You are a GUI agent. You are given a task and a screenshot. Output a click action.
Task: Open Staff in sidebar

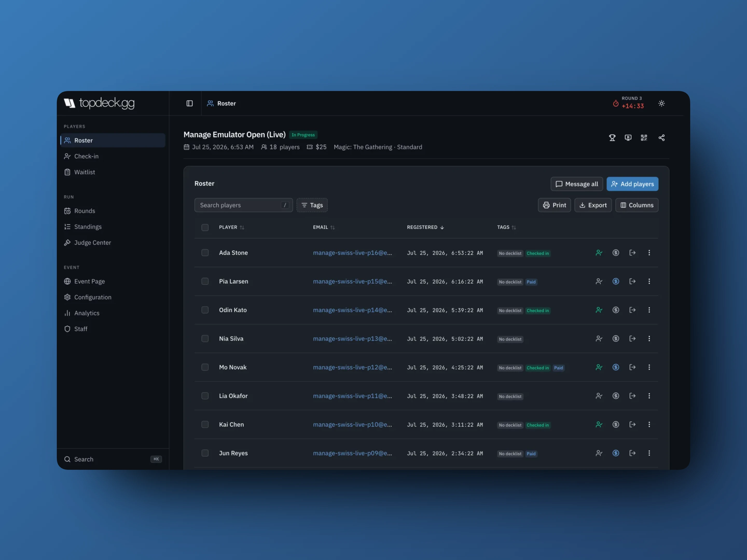(113, 329)
